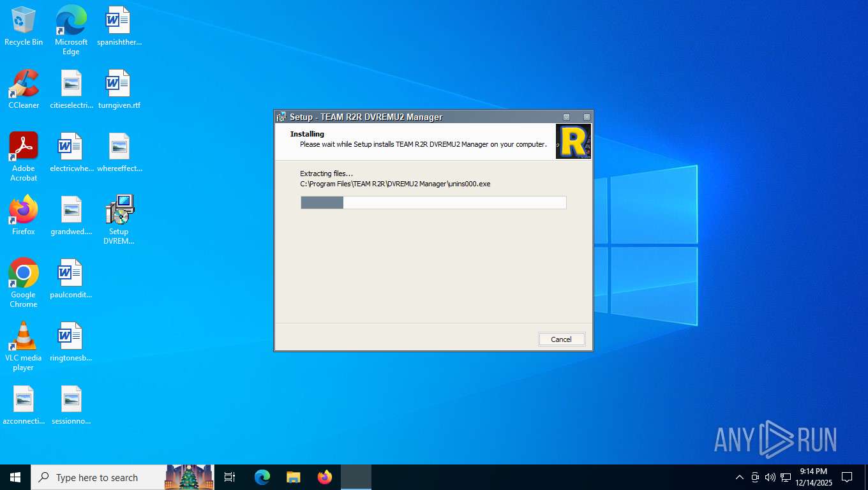Launch Firefox from desktop shortcut

click(x=24, y=216)
